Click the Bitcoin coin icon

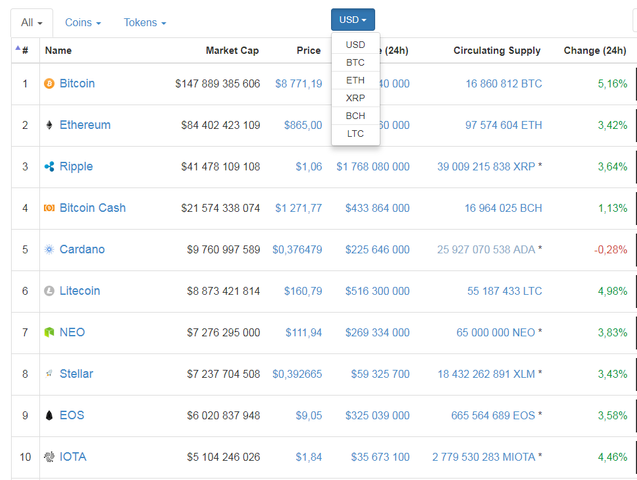pos(49,84)
